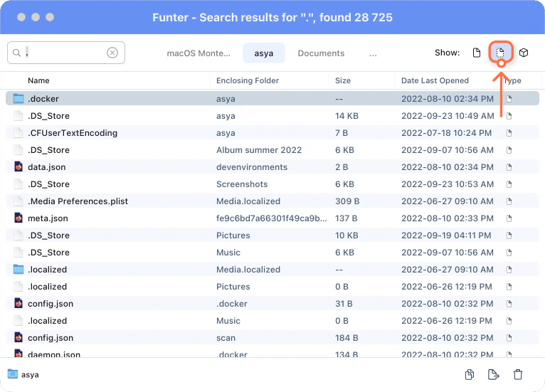This screenshot has height=392, width=545.
Task: Click the .localized folder icon in Media.localized
Action: click(x=18, y=270)
